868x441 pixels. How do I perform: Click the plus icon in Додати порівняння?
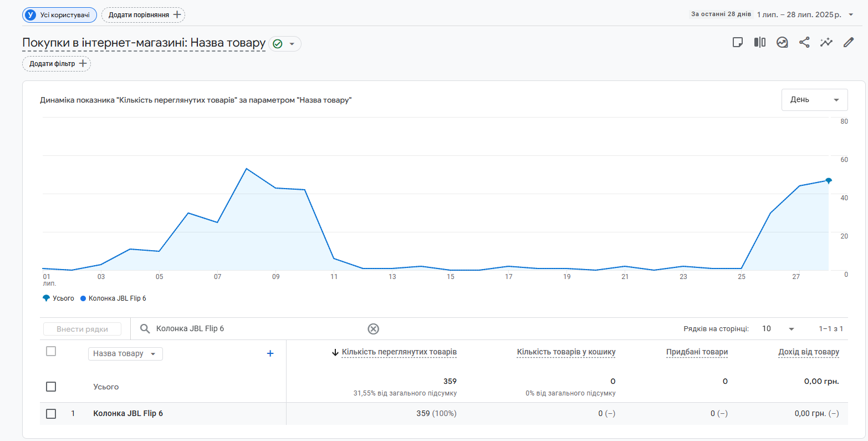coord(177,15)
